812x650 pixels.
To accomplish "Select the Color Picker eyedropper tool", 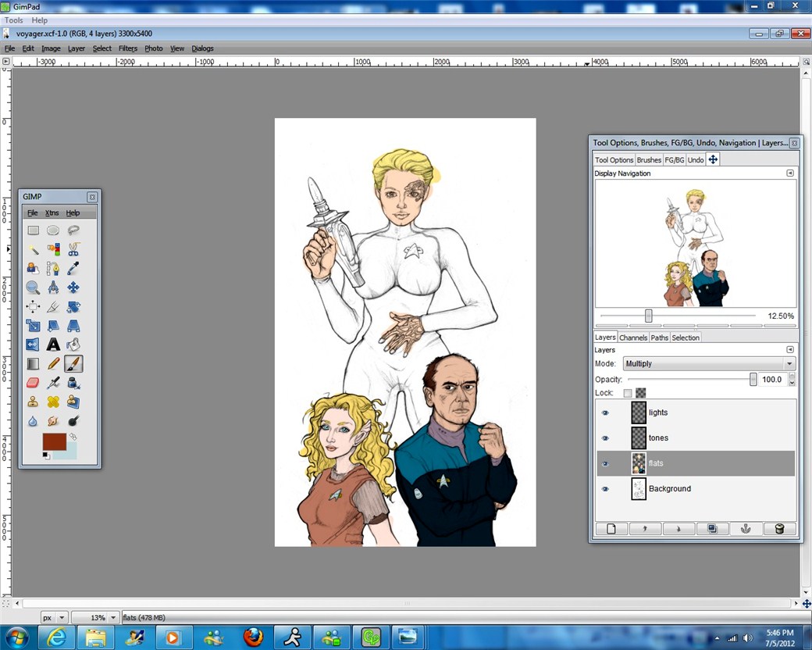I will [73, 269].
